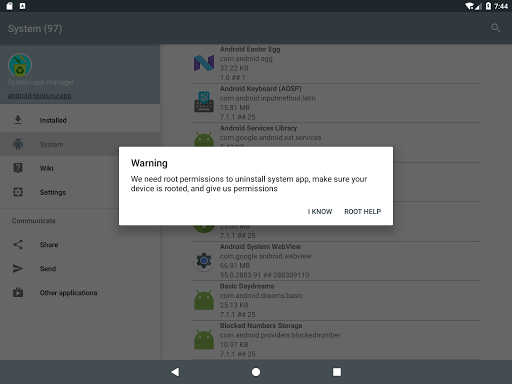Select the Installed download icon
The height and width of the screenshot is (384, 512).
18,120
